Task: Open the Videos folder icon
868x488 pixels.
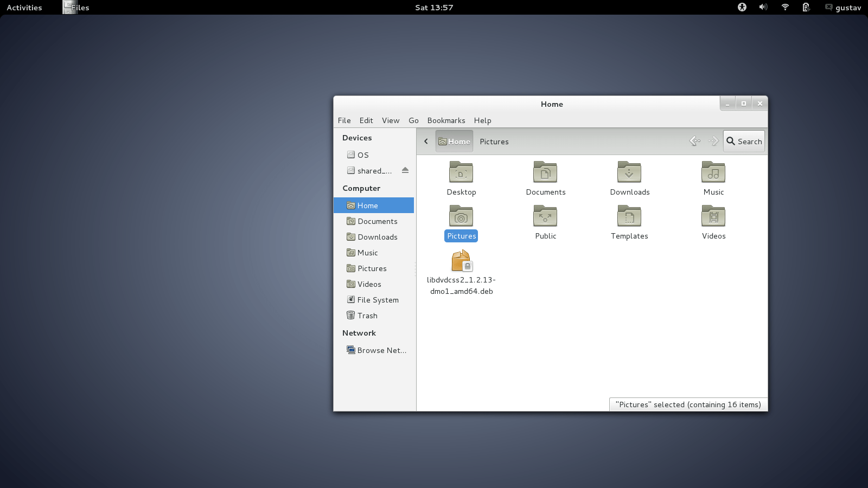Action: point(713,216)
